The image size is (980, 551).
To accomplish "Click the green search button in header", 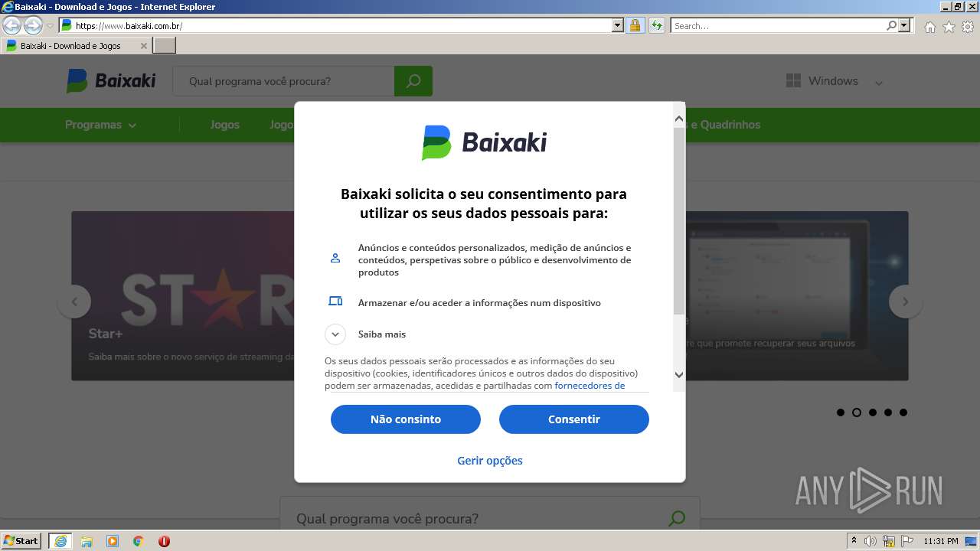I will tap(413, 81).
